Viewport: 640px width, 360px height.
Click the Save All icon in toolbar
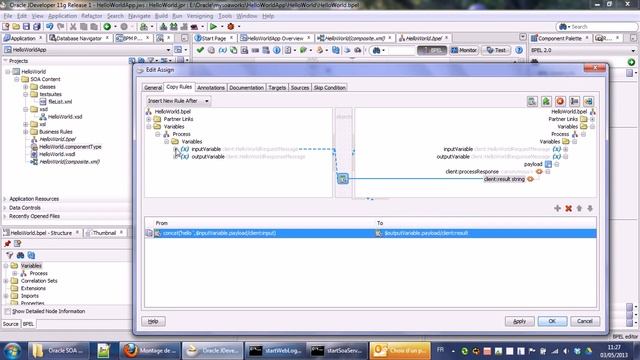pos(36,27)
